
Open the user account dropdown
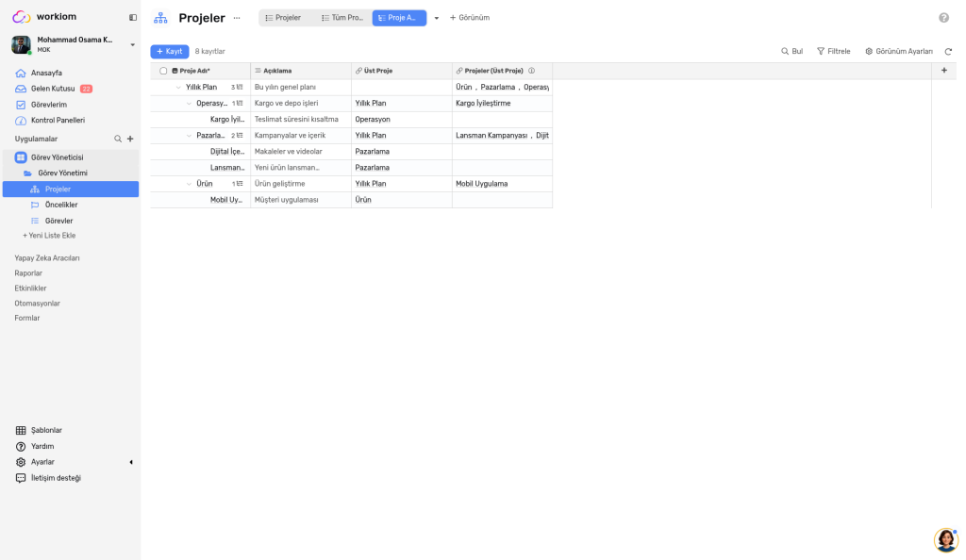coord(132,45)
